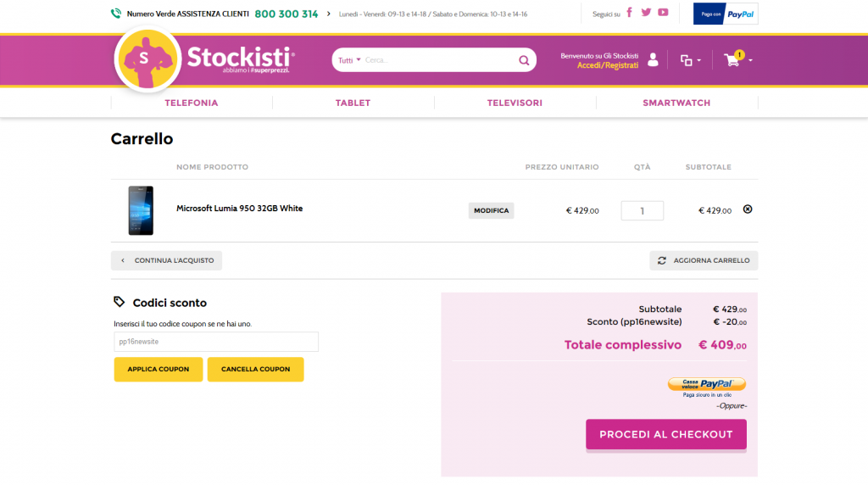868x485 pixels.
Task: Click the Modifica button for Lumia 950
Action: click(x=491, y=210)
